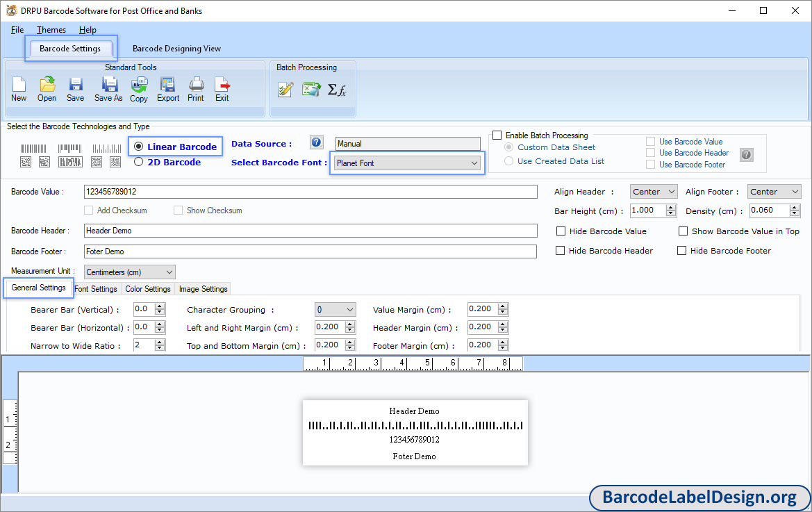This screenshot has height=512, width=812.
Task: Click the gray help icon beside Use Barcode Header
Action: 746,154
